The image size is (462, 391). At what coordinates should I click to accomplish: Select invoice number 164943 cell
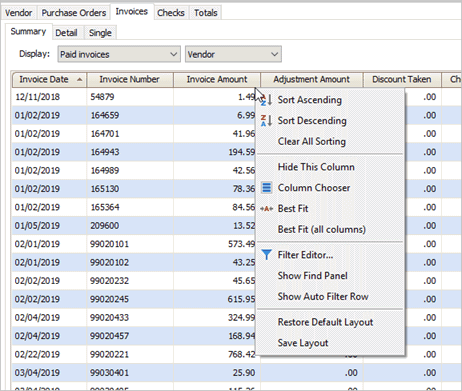[130, 152]
